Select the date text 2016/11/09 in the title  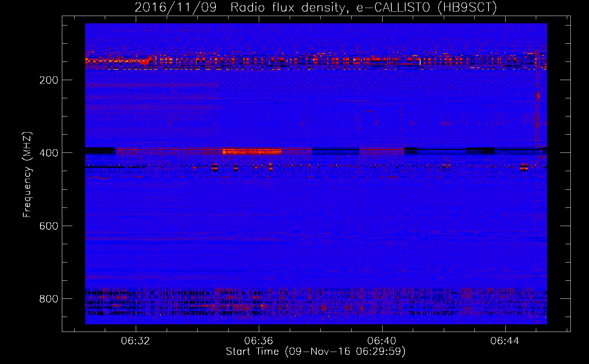[x=175, y=7]
